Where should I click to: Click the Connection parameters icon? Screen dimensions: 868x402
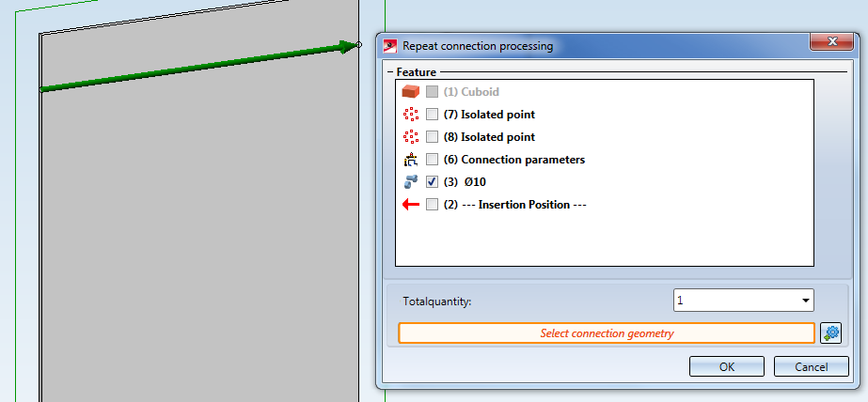pos(411,160)
